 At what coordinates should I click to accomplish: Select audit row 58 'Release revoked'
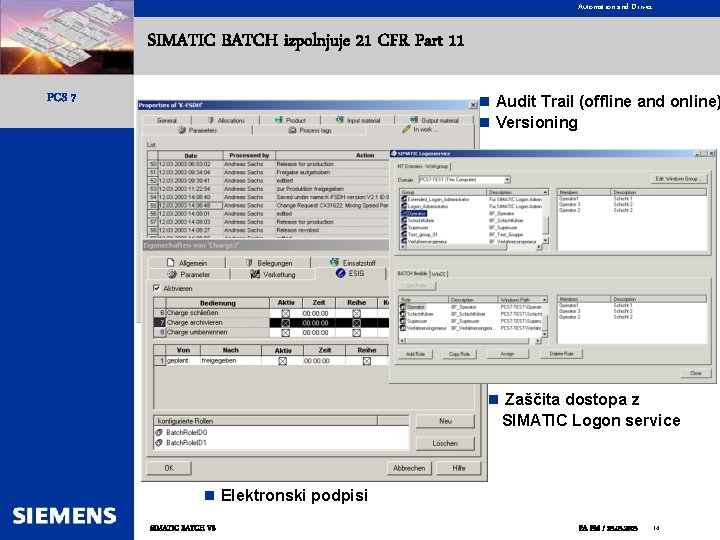point(269,230)
